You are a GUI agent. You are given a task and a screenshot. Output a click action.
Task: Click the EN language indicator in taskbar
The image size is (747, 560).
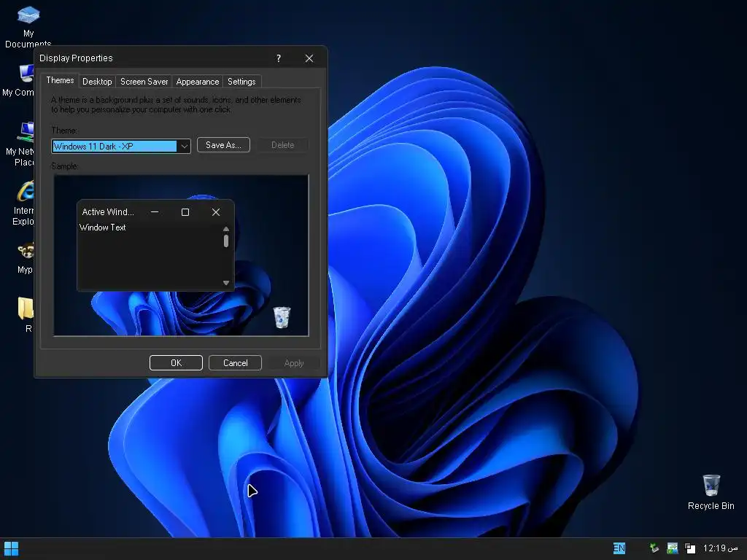(x=619, y=548)
